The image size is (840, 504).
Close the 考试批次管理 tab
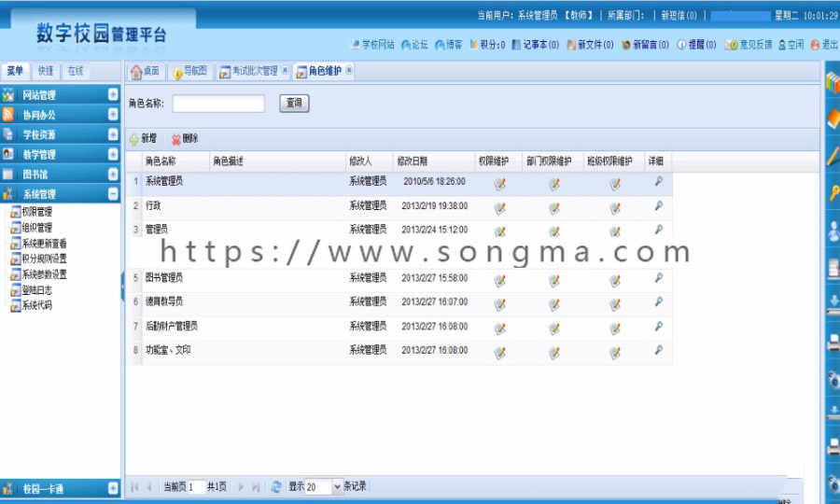(x=285, y=70)
